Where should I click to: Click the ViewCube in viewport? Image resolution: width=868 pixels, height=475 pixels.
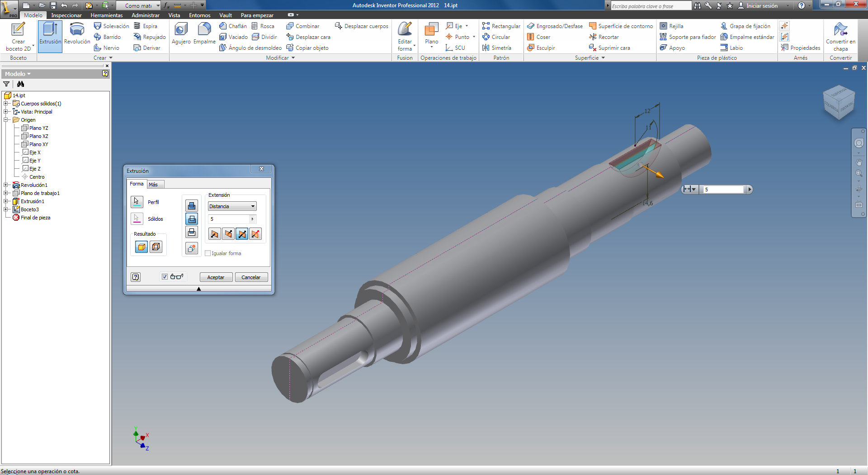[x=839, y=103]
